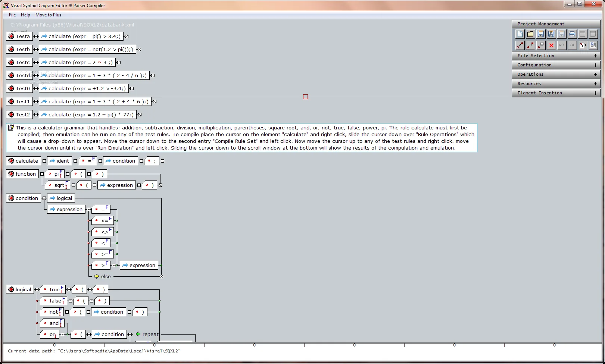Viewport: 605px width, 364px height.
Task: Expand the Resources panel
Action: point(595,84)
